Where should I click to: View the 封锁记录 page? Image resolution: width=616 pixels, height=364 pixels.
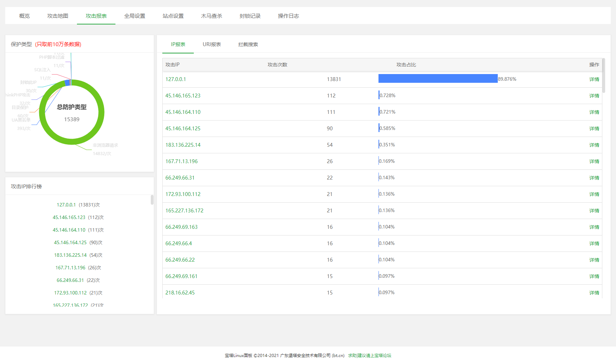tap(250, 16)
